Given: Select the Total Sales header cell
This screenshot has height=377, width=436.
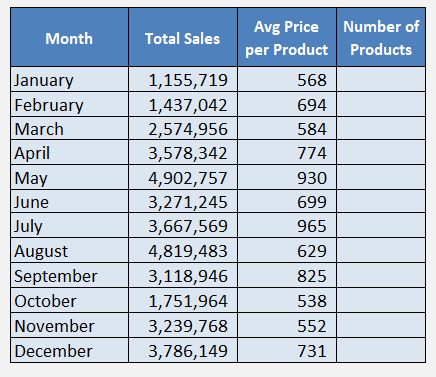Looking at the screenshot, I should pos(183,37).
